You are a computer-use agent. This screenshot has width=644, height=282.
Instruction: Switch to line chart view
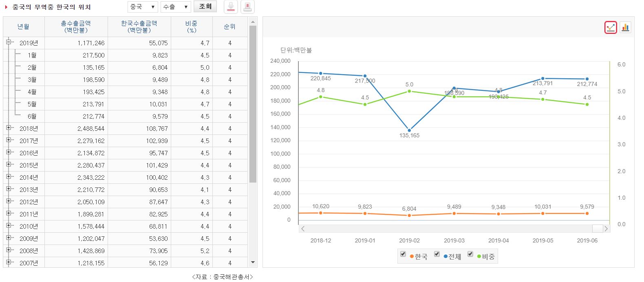611,27
